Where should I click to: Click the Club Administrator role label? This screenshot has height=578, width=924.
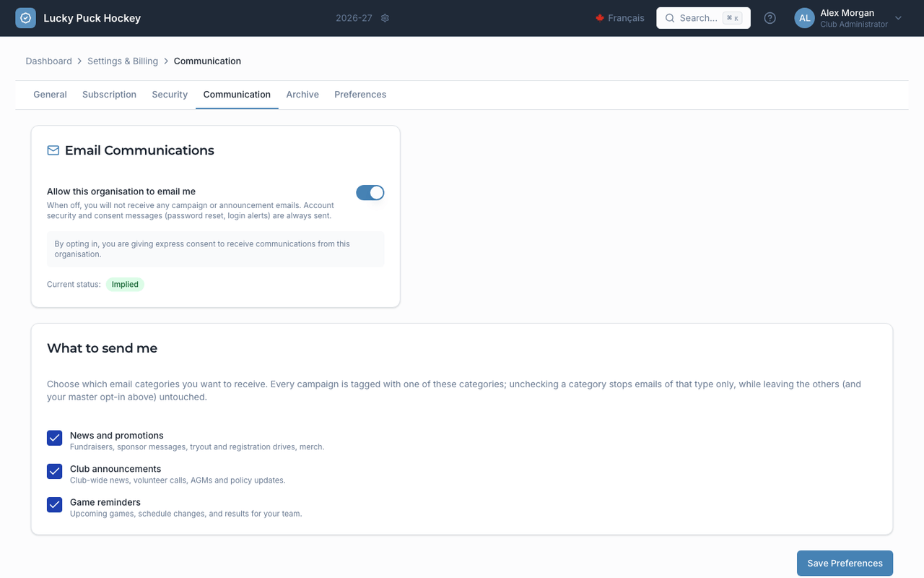[x=854, y=25]
